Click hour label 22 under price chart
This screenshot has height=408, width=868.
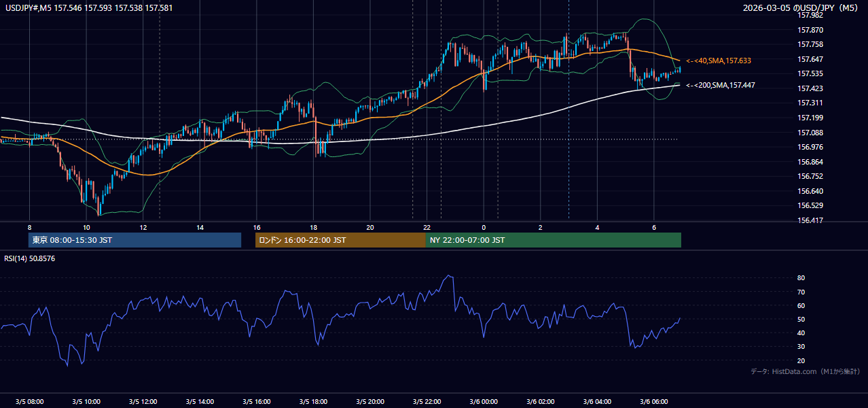(x=427, y=227)
